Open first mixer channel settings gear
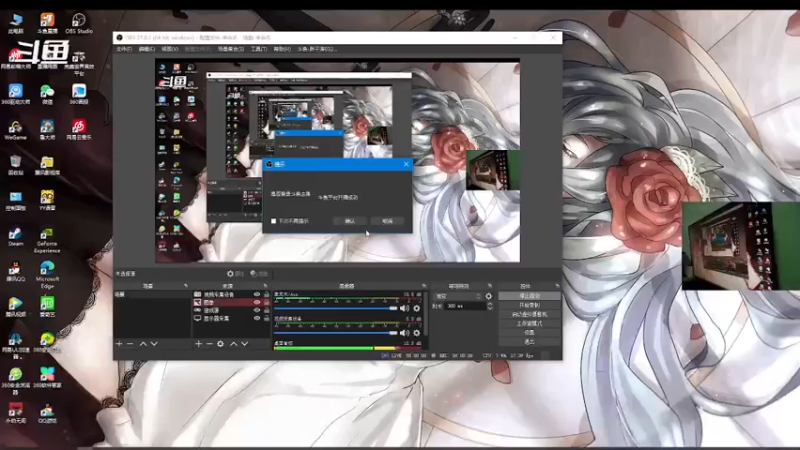 pyautogui.click(x=417, y=308)
